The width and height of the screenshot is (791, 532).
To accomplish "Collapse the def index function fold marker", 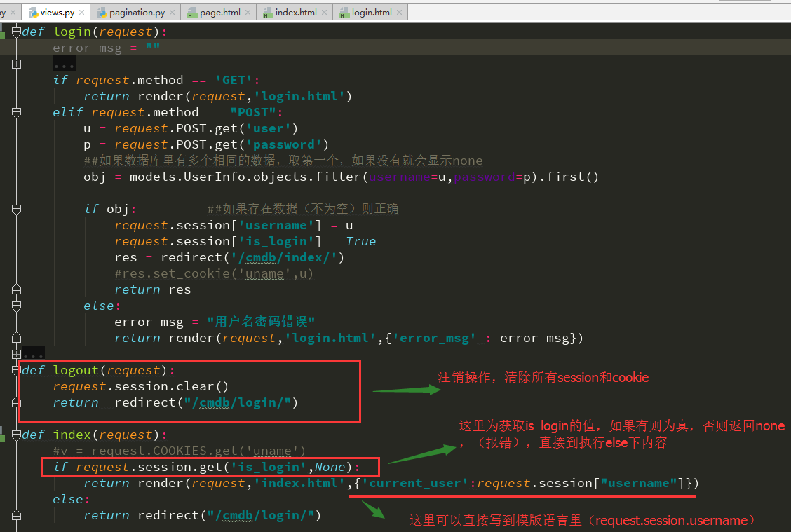I will [x=16, y=435].
